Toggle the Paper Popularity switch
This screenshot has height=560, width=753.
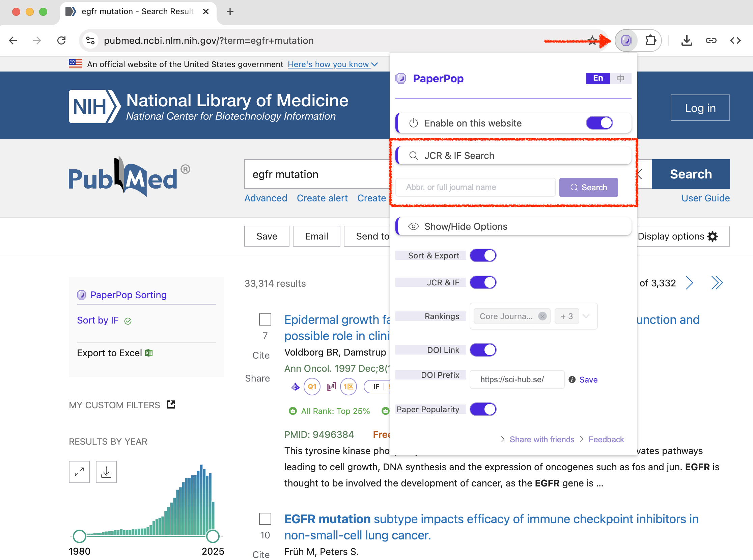pyautogui.click(x=483, y=409)
